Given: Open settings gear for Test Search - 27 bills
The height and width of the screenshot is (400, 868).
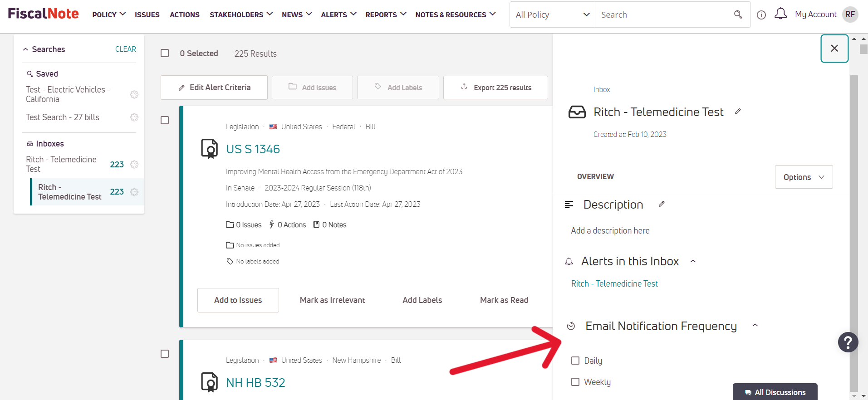Looking at the screenshot, I should click(134, 117).
